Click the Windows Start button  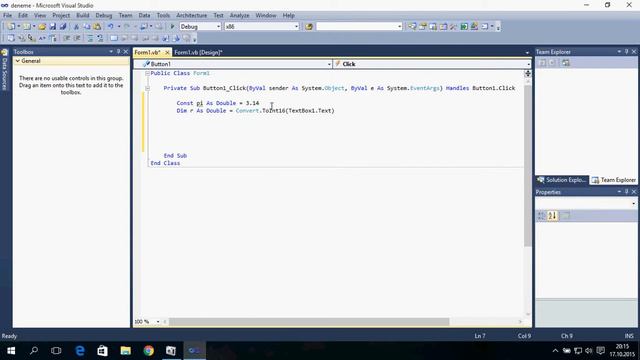click(x=11, y=351)
